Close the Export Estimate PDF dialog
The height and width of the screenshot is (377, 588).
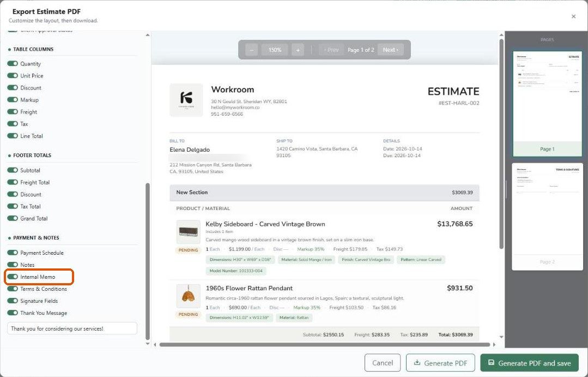(x=573, y=16)
